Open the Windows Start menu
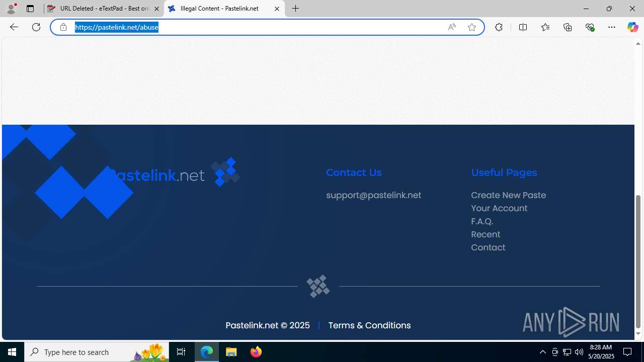Image resolution: width=644 pixels, height=362 pixels. click(x=12, y=352)
